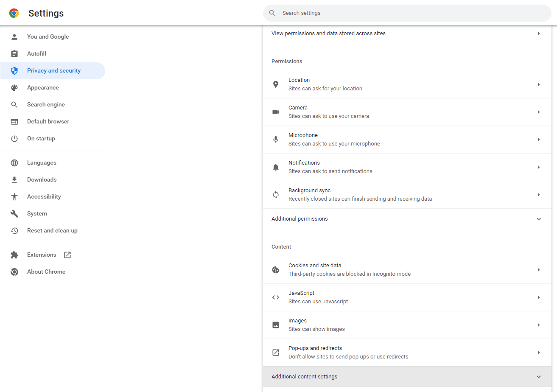
Task: Select the Microphone icon
Action: click(x=276, y=139)
